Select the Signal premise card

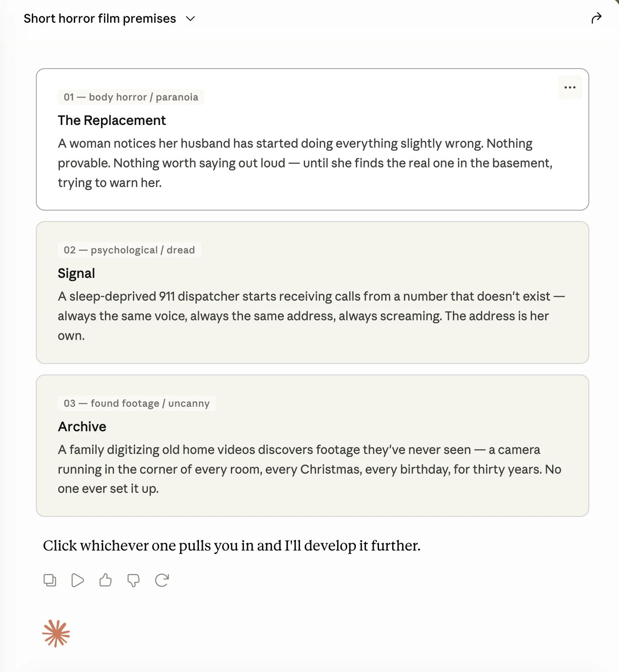point(312,292)
